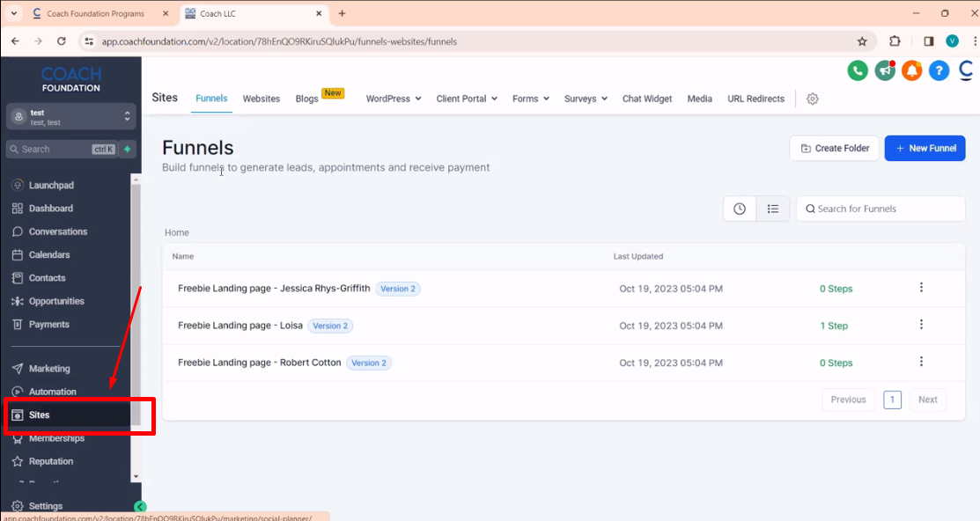Click the sidebar Search field

click(62, 150)
